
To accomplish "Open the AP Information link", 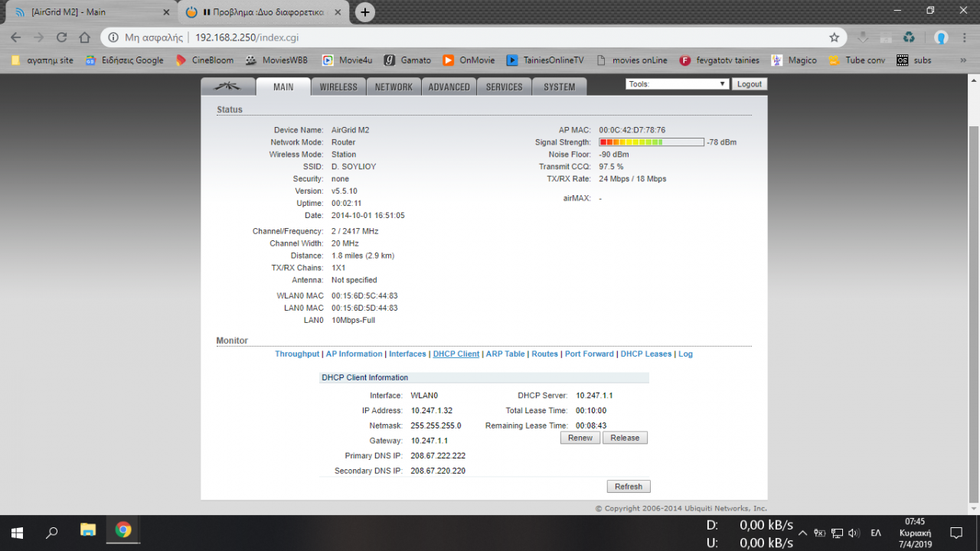I will tap(354, 354).
